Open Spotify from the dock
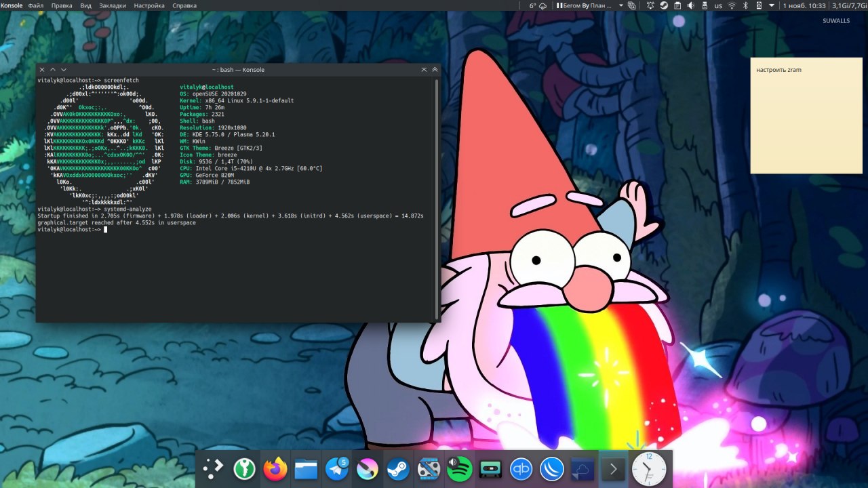 coord(460,468)
